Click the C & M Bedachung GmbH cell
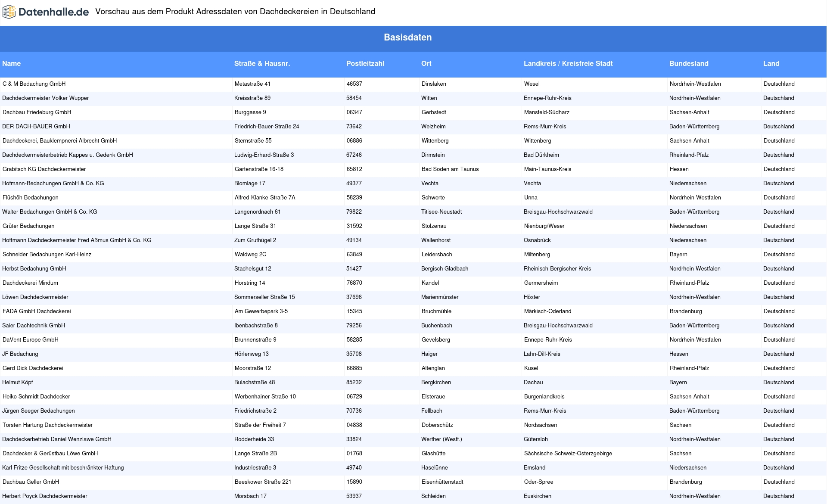 tap(34, 84)
